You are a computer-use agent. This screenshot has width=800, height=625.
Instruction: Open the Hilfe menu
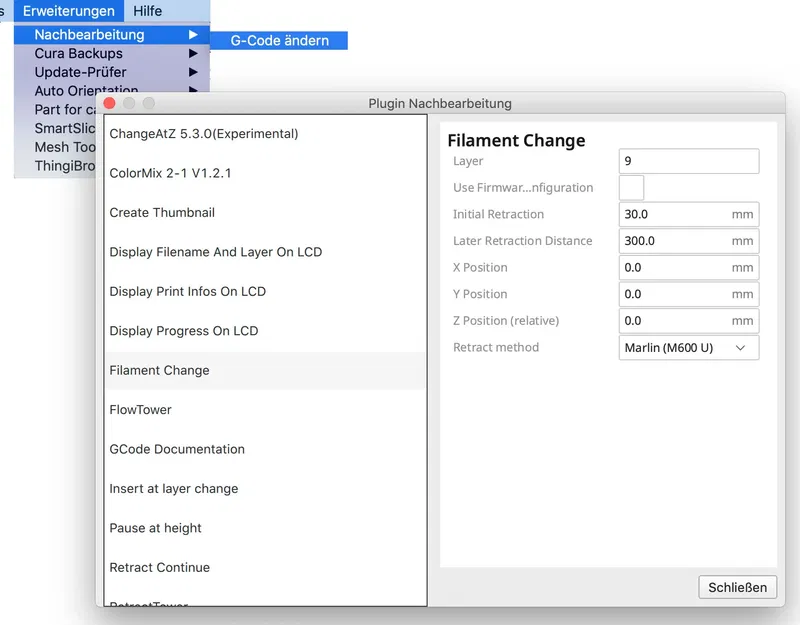pyautogui.click(x=147, y=11)
